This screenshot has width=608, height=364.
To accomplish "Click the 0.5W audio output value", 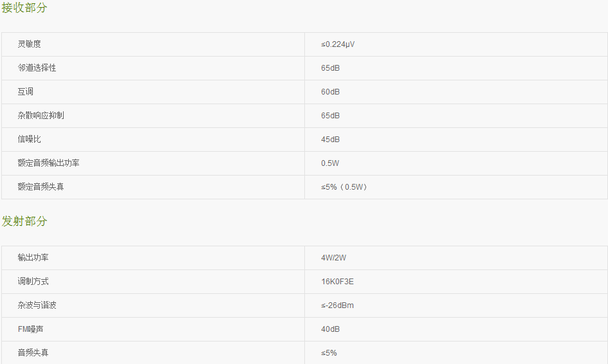I will pos(330,163).
